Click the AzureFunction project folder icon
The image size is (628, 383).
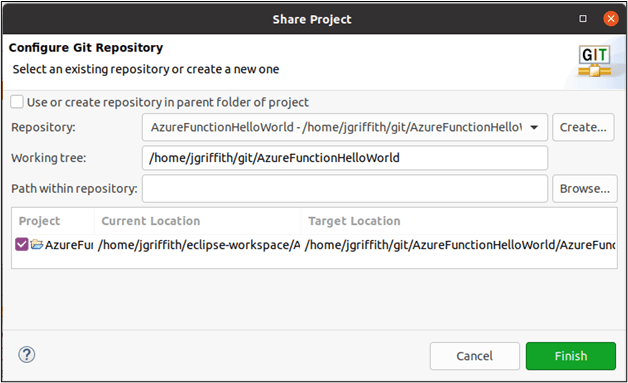tap(36, 244)
